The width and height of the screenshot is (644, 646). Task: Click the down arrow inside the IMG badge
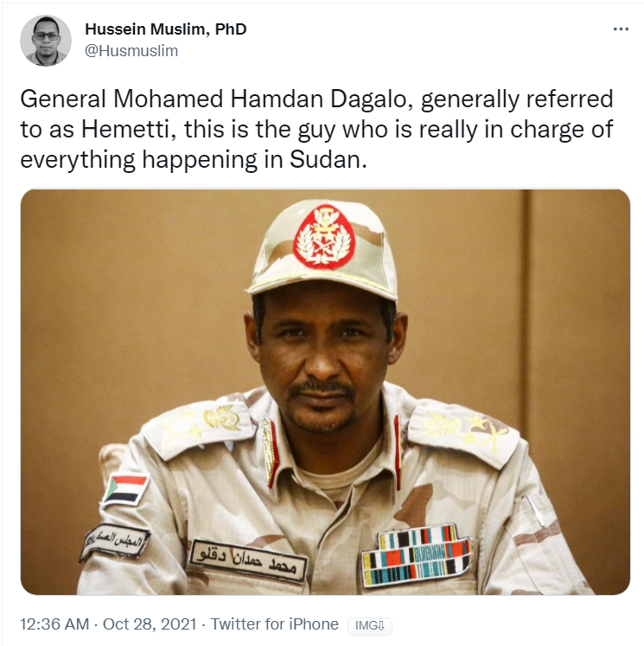[x=380, y=626]
